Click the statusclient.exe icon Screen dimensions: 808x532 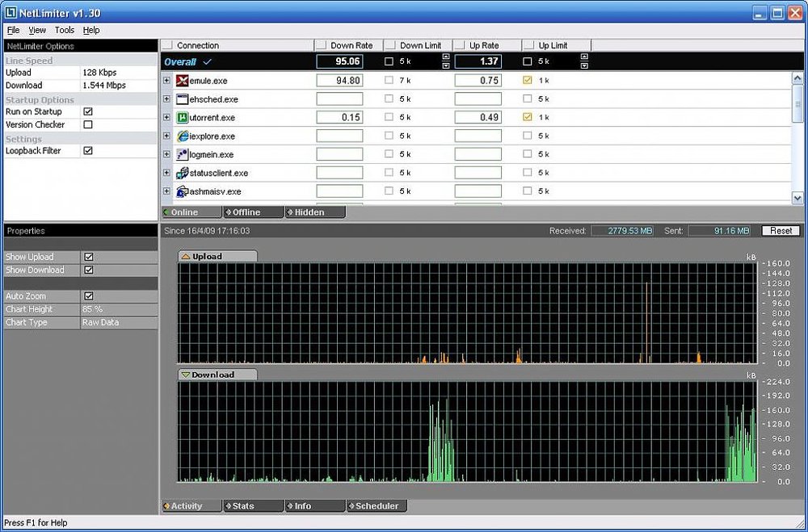tap(183, 173)
